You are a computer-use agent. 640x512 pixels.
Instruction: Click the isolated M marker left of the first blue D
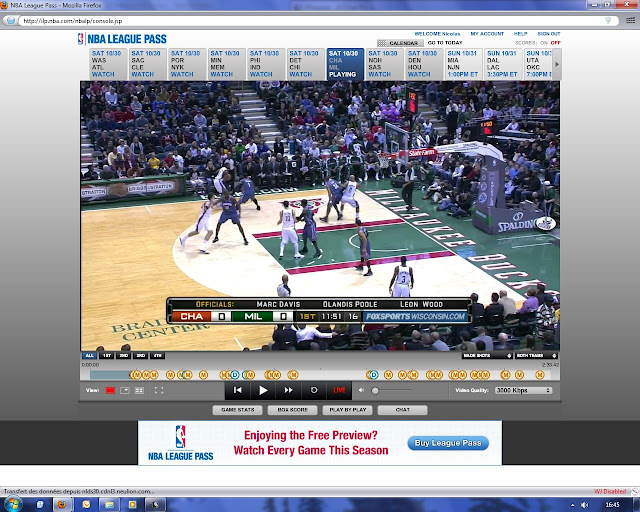(x=203, y=375)
